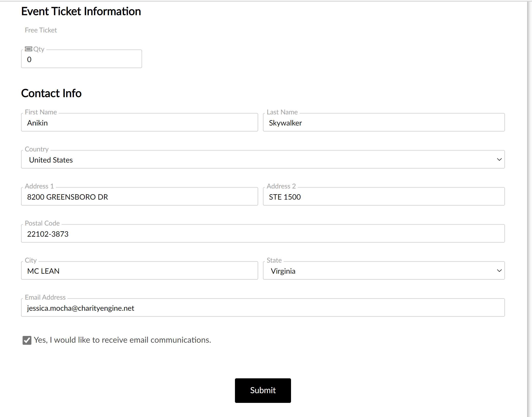Open the Country dropdown showing United States
Viewport: 532px width, 417px height.
263,160
